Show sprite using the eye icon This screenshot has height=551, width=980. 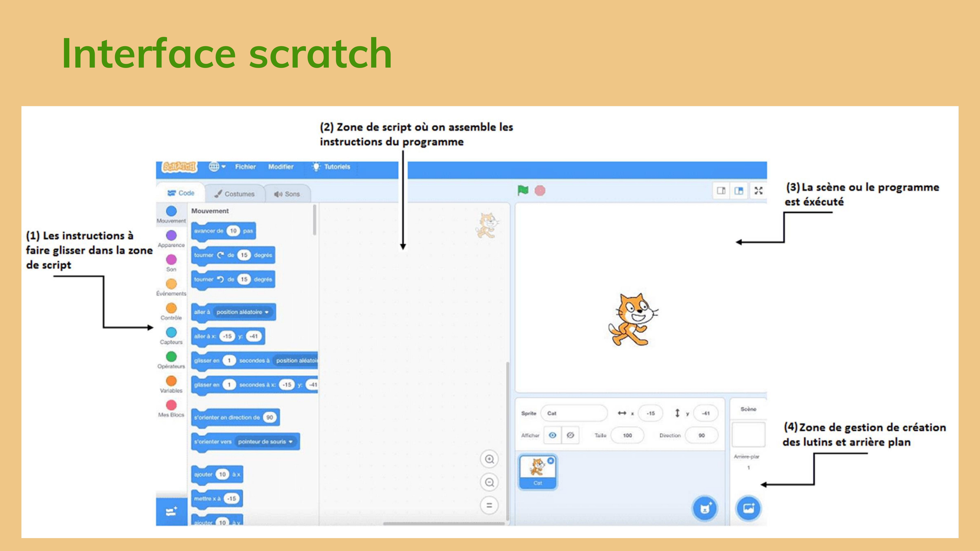(x=552, y=435)
